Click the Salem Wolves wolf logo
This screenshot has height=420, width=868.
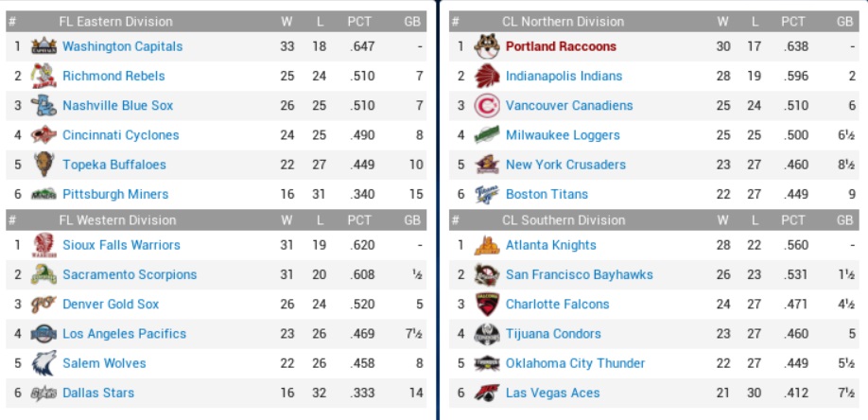43,363
